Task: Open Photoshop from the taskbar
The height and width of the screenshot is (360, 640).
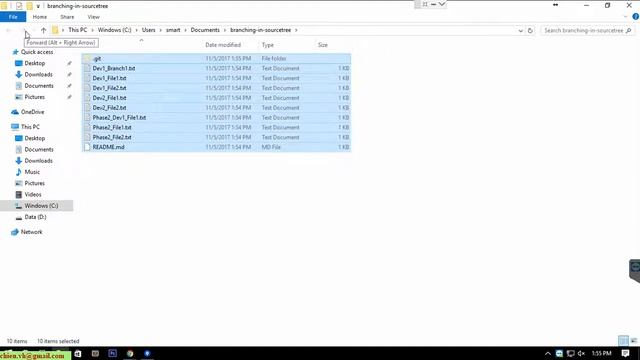Action: 113,353
